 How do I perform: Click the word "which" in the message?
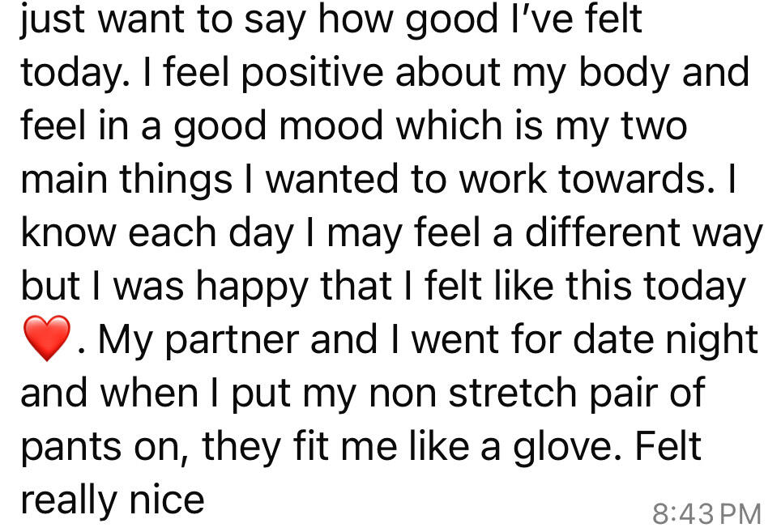[x=450, y=125]
